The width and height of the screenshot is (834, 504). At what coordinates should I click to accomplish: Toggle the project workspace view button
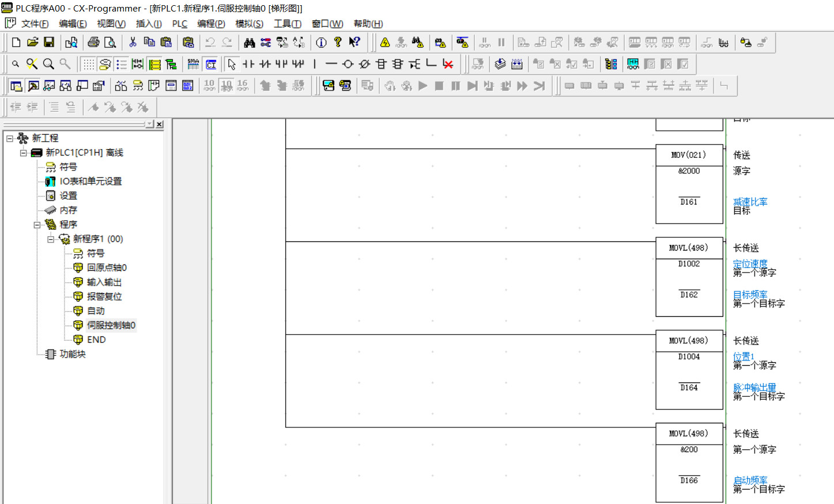click(x=16, y=86)
